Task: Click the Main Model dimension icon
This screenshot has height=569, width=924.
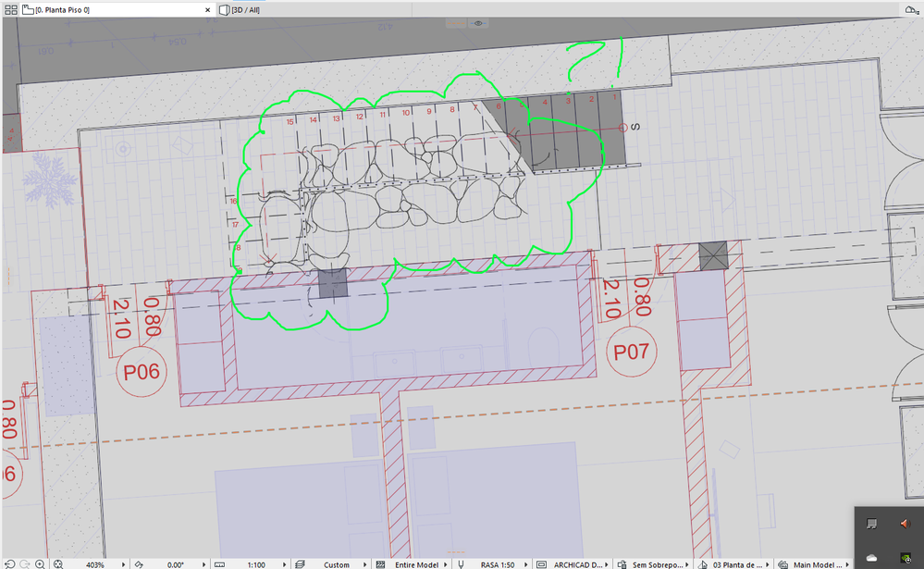Action: (783, 565)
